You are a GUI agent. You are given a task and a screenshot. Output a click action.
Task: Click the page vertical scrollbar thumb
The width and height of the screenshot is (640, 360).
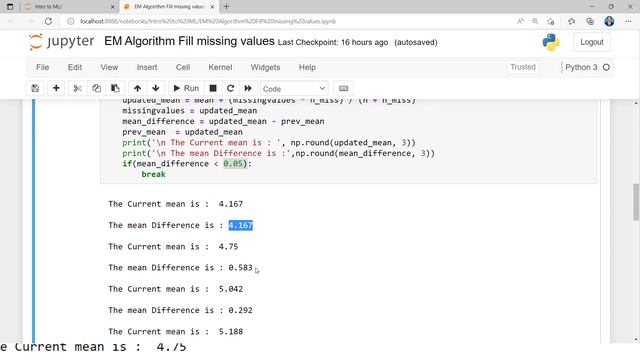click(x=636, y=202)
